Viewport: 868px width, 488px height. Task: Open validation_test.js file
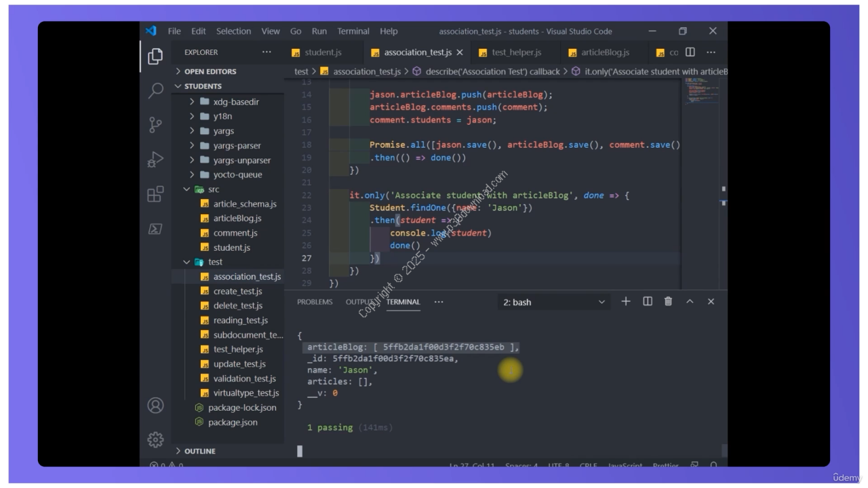pos(228,378)
